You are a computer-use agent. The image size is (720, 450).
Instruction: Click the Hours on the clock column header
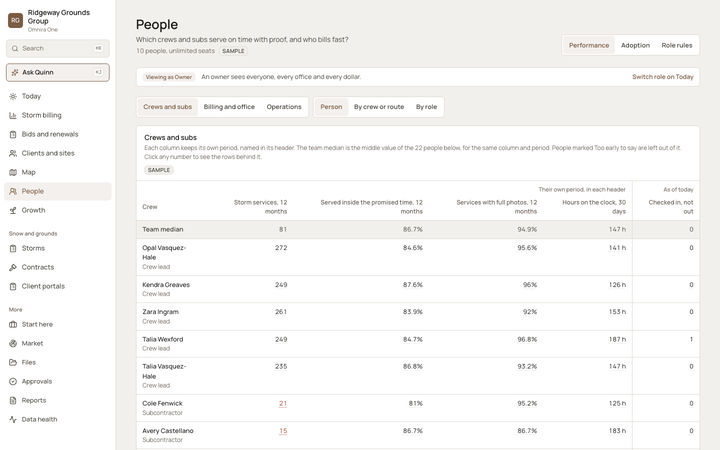594,207
